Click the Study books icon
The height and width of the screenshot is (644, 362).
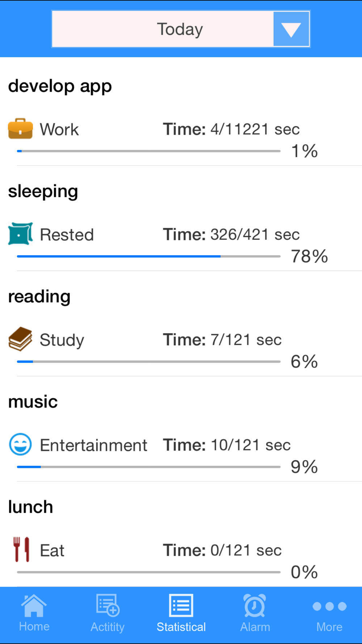[20, 339]
